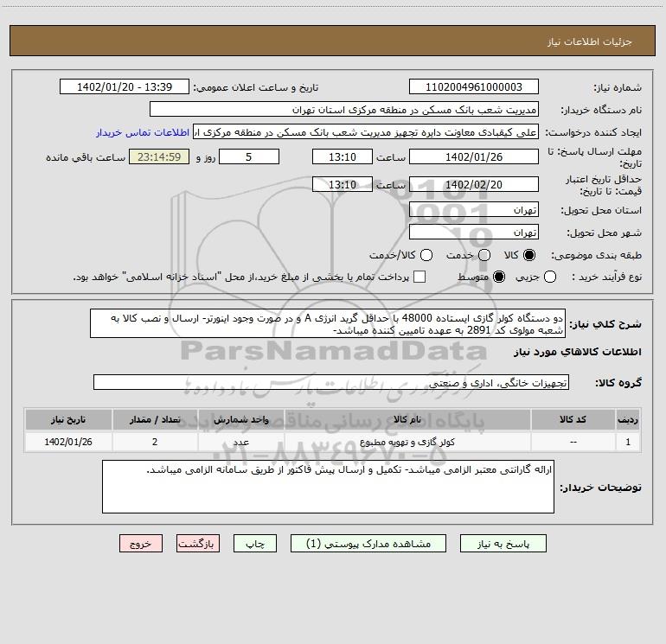Screen dimensions: 666x644
Task: Click the remaining time countdown 23:14:59
Action: pos(159,157)
